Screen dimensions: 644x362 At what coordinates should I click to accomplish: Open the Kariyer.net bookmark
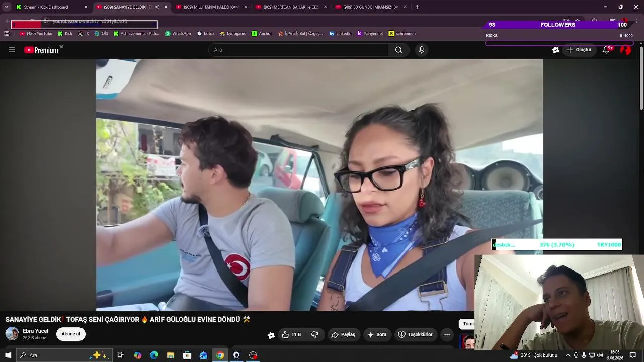[370, 34]
